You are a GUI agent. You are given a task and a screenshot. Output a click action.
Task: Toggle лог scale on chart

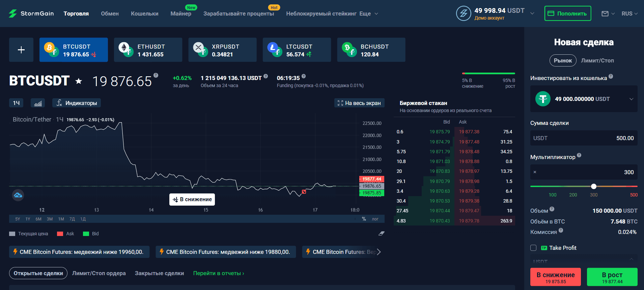[x=375, y=219]
